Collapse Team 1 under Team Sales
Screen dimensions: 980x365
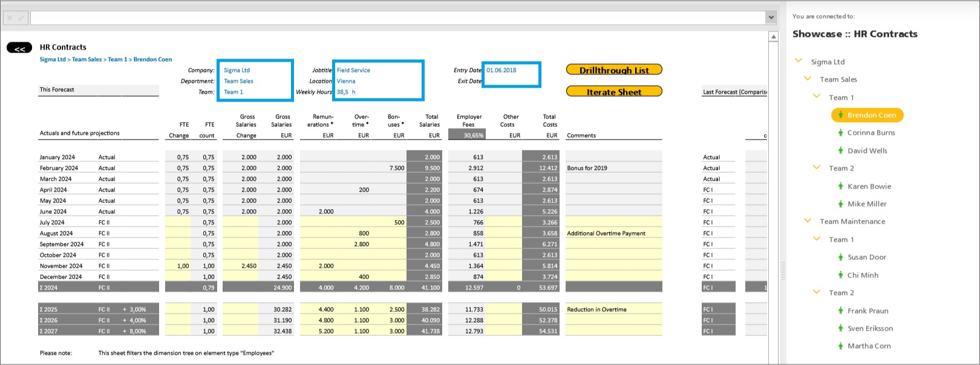pos(817,97)
